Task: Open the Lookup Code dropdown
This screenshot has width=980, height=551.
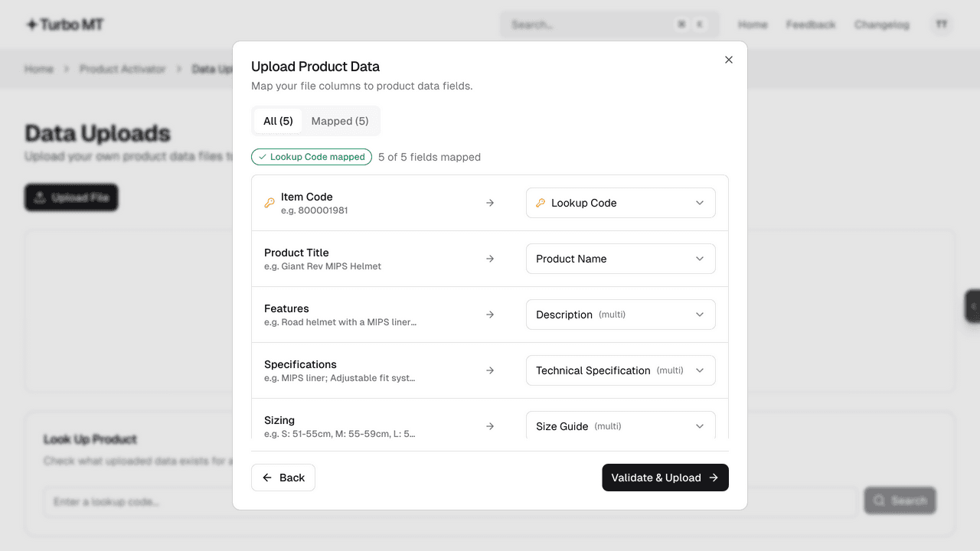Action: point(621,203)
